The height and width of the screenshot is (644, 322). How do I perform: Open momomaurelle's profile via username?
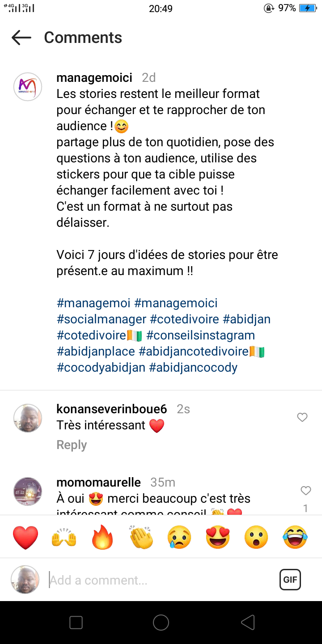coord(98,483)
